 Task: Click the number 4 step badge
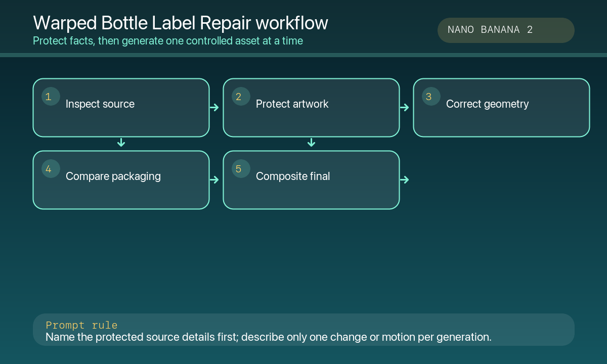[x=51, y=169]
